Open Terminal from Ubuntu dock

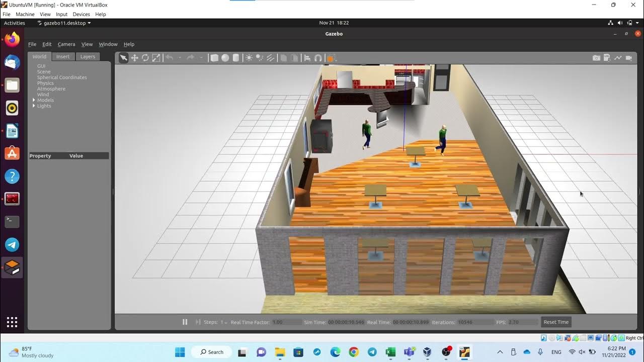pos(12,221)
